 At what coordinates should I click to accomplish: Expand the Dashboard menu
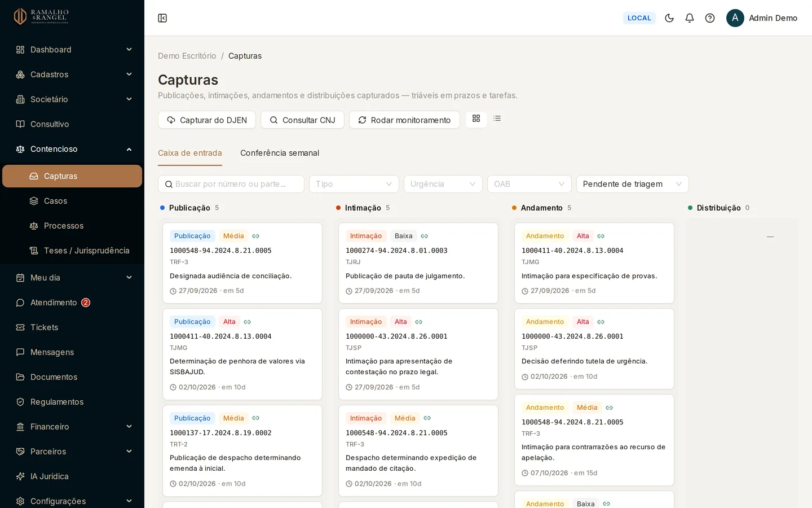point(72,50)
